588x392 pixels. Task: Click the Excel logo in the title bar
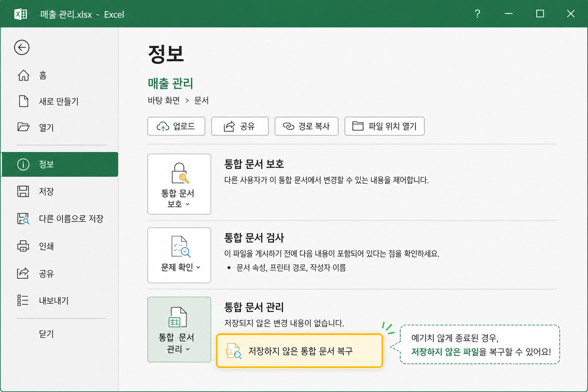(21, 14)
